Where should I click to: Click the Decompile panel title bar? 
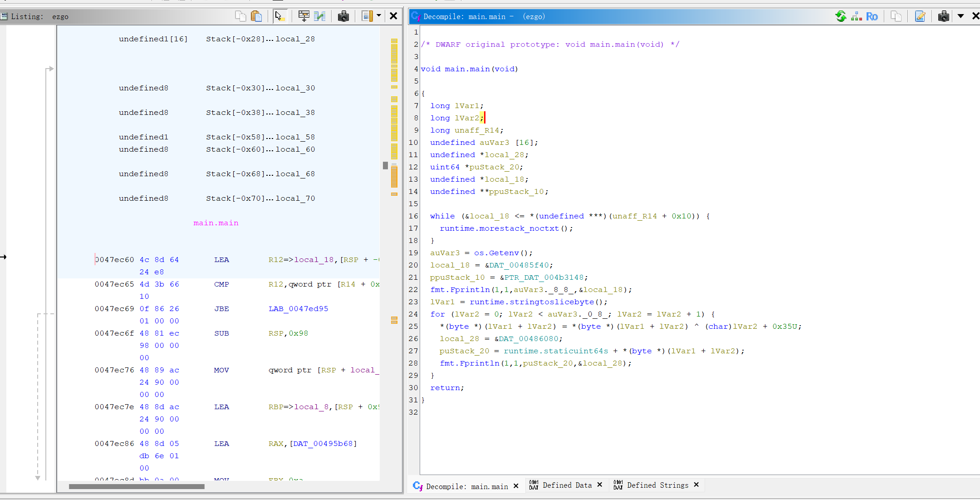point(622,16)
